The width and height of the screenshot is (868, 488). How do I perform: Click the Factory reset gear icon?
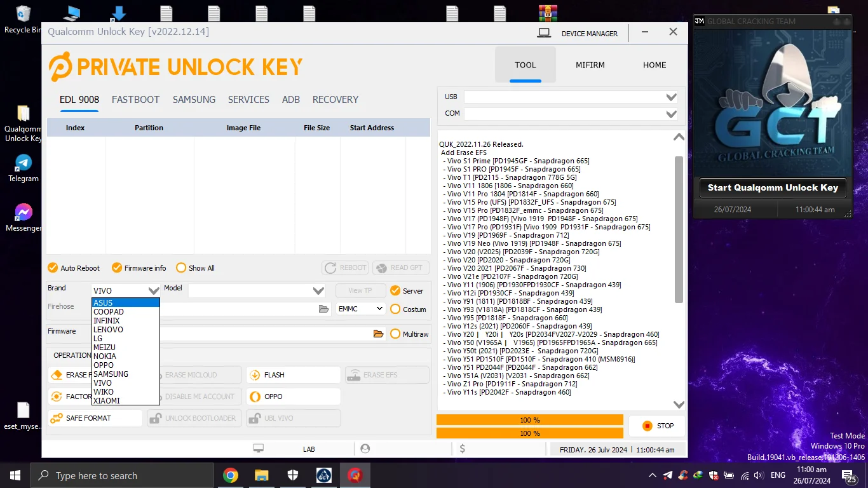point(57,396)
